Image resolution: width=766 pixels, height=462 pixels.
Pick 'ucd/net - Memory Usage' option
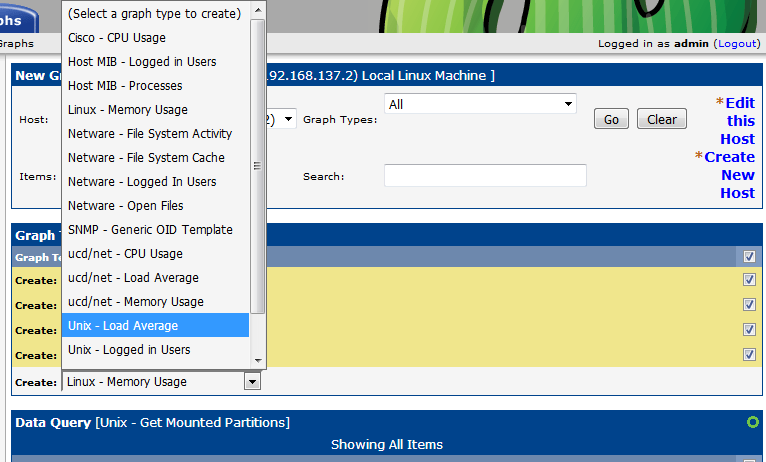(x=155, y=301)
